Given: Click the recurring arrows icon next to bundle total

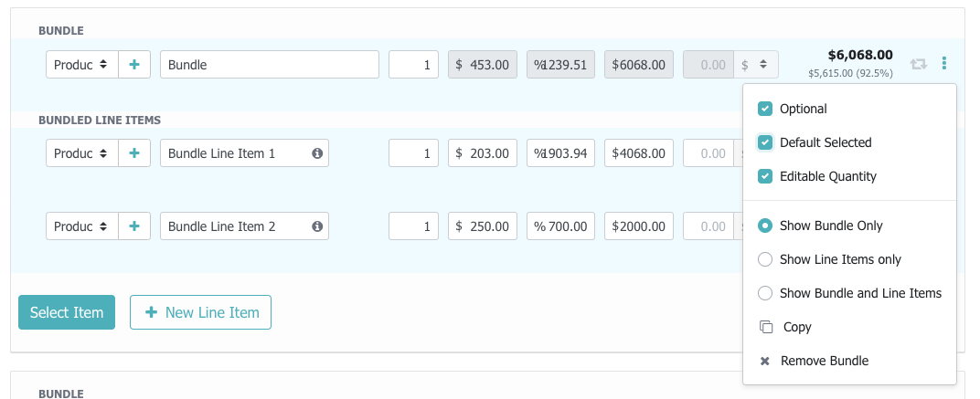Looking at the screenshot, I should click(x=919, y=65).
